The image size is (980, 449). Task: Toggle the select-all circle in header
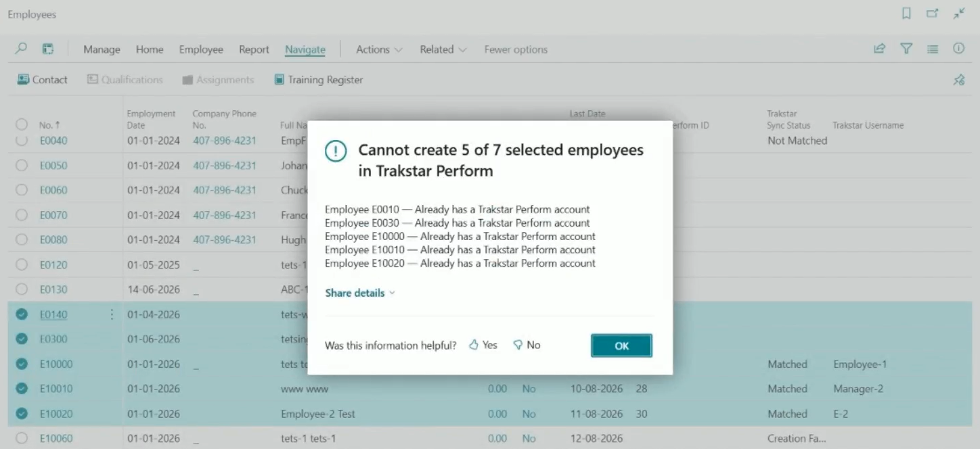coord(22,125)
